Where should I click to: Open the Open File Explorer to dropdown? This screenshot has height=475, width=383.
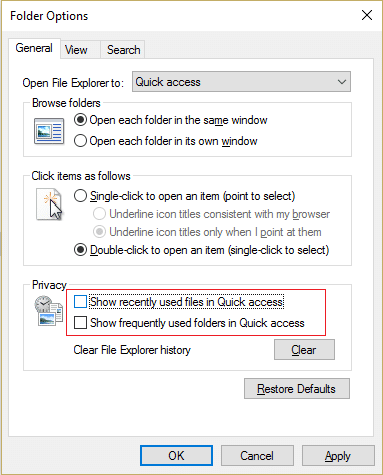click(241, 82)
